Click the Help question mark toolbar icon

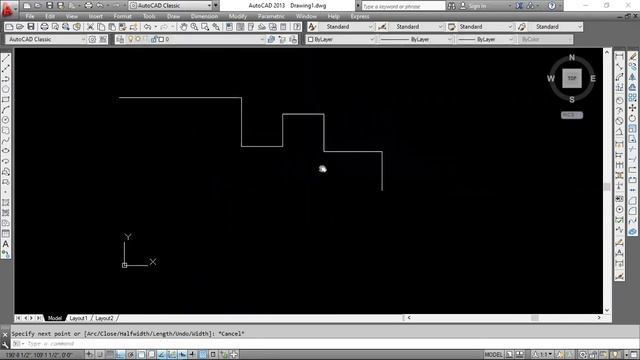[x=297, y=27]
